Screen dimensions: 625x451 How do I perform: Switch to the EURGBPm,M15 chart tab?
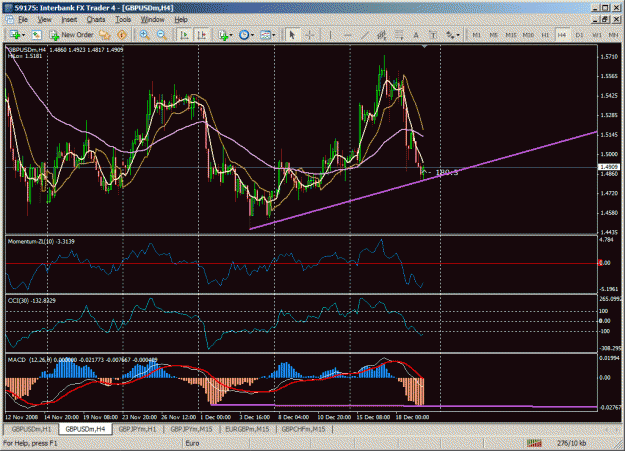pyautogui.click(x=247, y=429)
